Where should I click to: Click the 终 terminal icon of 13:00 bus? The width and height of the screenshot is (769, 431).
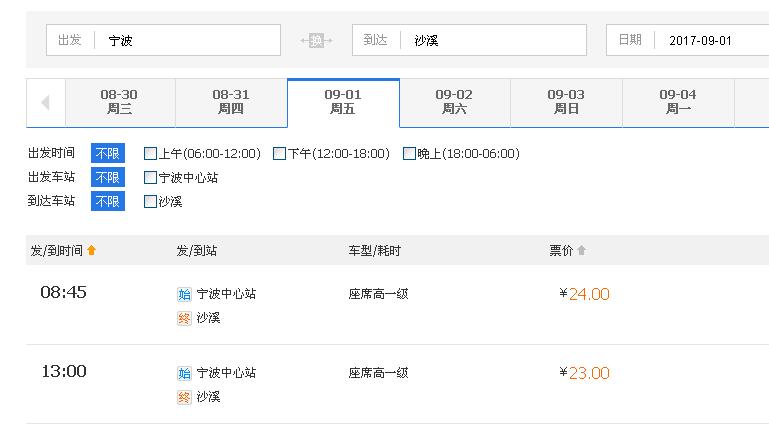pos(184,397)
